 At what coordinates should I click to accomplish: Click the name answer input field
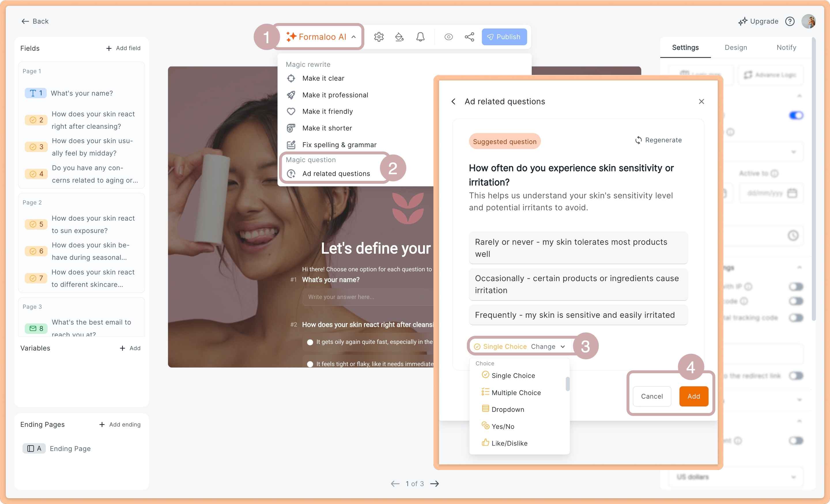tap(368, 297)
